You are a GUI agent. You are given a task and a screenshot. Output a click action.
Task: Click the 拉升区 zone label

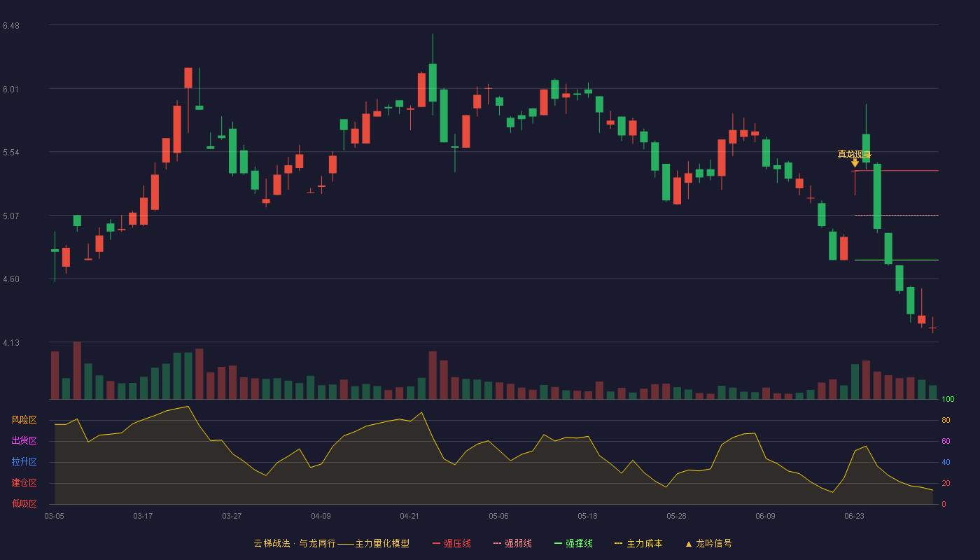24,462
